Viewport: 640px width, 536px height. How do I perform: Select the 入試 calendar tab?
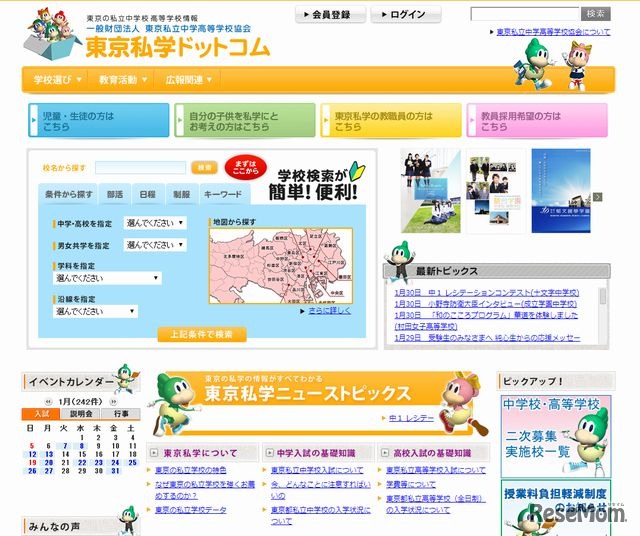pos(41,414)
